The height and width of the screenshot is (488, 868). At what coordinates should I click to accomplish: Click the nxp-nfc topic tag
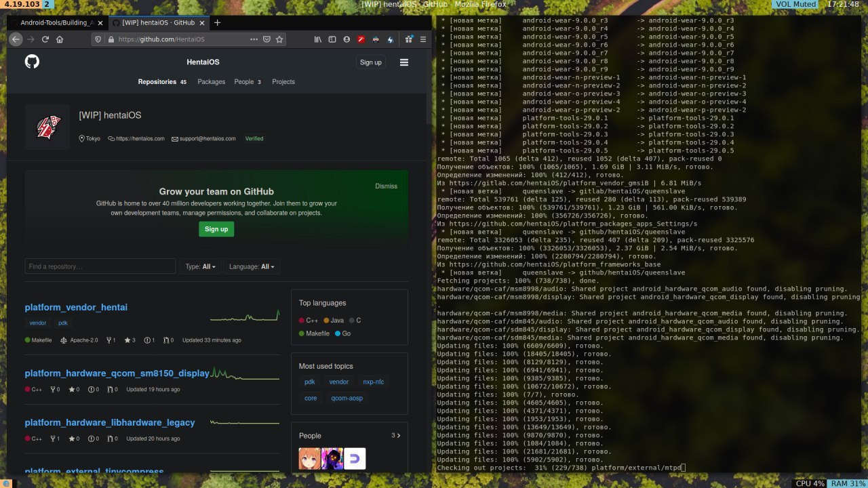click(373, 382)
